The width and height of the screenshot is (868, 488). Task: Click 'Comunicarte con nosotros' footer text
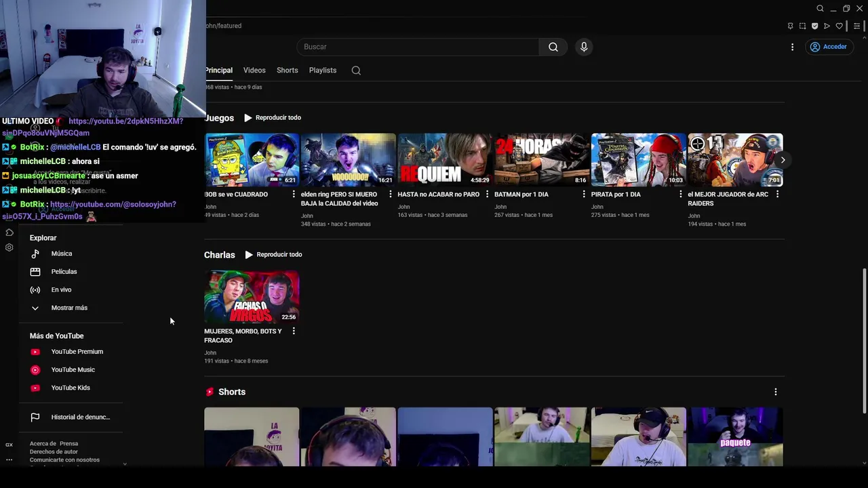64,460
